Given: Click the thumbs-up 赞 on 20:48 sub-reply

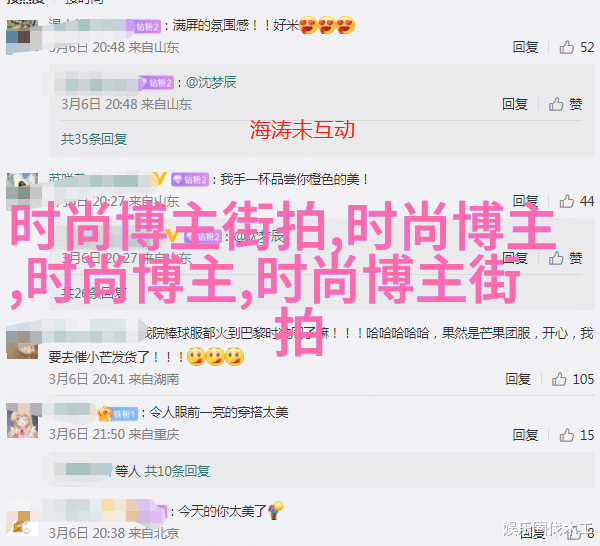Looking at the screenshot, I should pos(565,104).
